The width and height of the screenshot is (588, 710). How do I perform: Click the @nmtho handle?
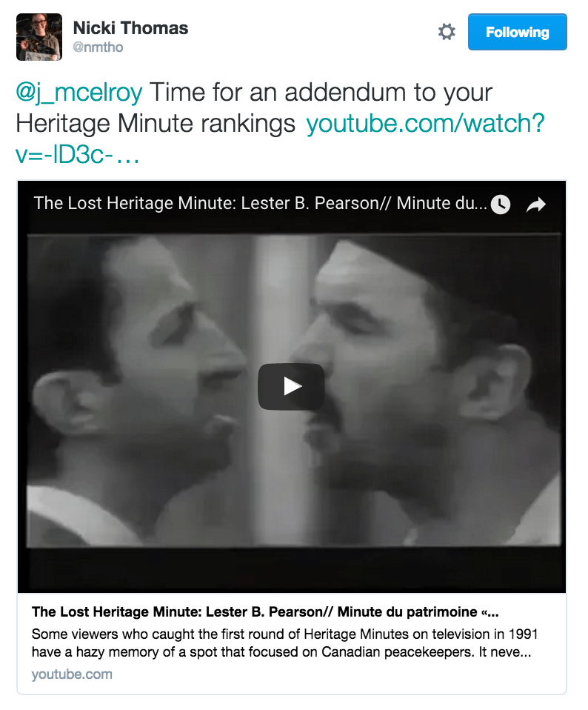point(98,47)
